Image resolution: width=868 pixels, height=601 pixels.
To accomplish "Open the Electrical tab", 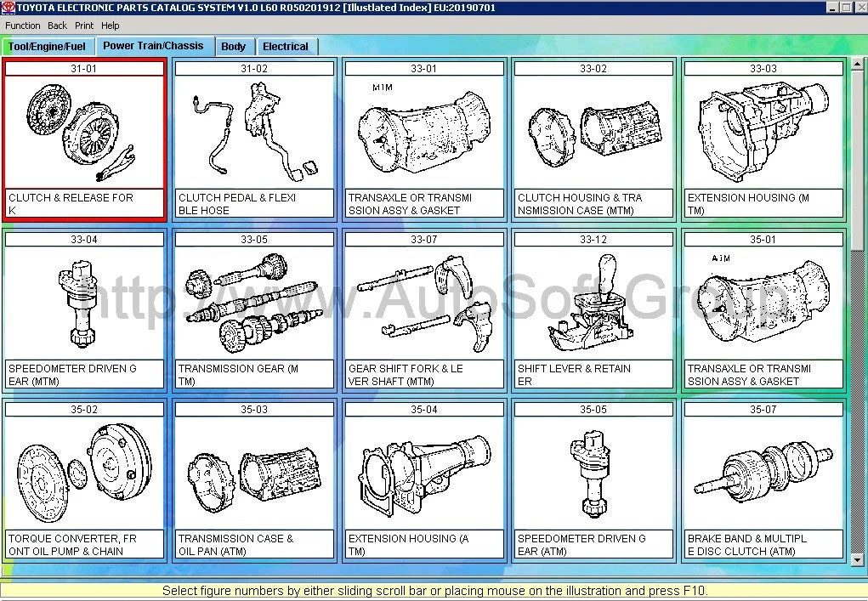I will [286, 47].
